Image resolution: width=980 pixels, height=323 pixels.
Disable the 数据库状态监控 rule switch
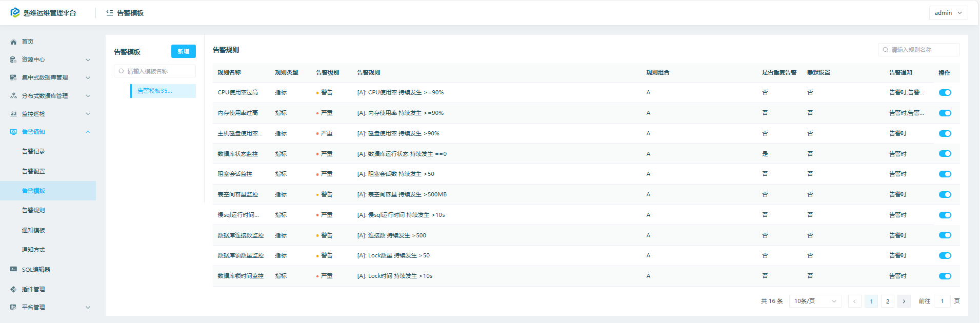coord(945,154)
